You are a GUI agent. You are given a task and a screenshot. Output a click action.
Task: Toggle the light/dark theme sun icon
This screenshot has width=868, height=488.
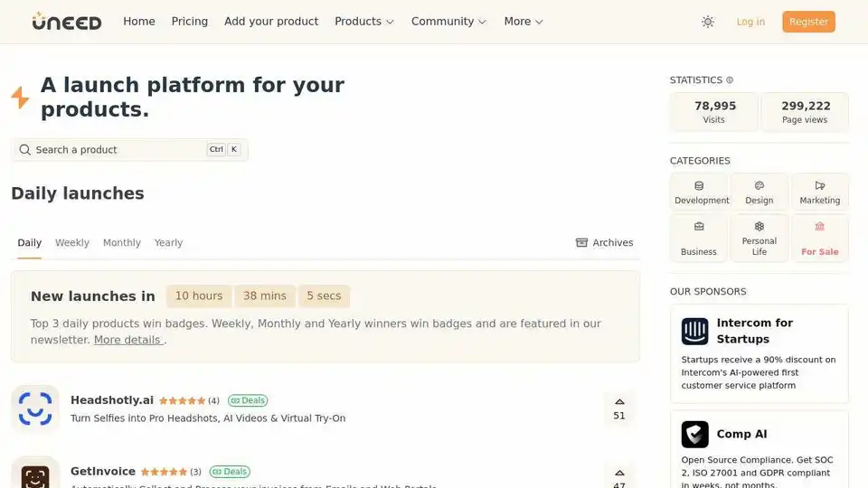click(707, 22)
